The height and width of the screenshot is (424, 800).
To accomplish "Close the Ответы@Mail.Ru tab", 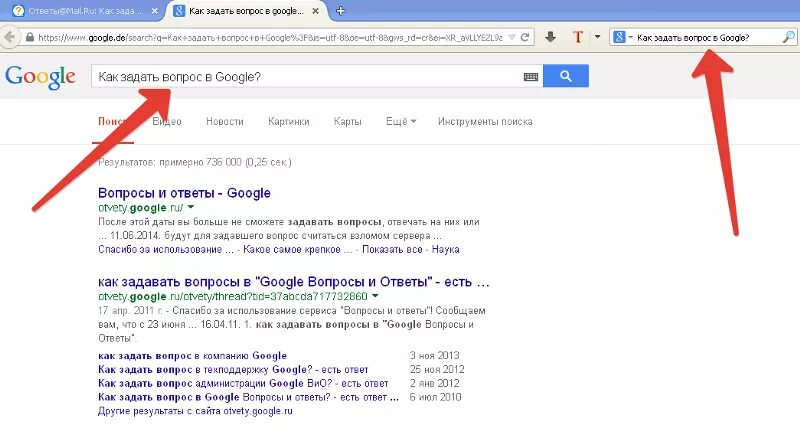I will [155, 11].
